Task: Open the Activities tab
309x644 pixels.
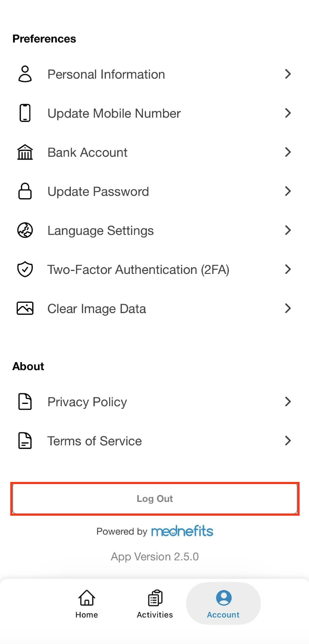Action: pos(155,604)
